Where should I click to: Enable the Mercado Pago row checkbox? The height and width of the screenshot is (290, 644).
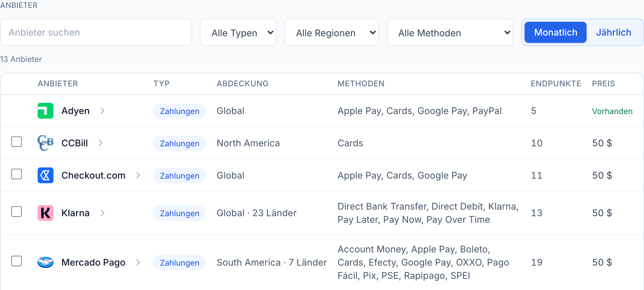click(x=16, y=261)
